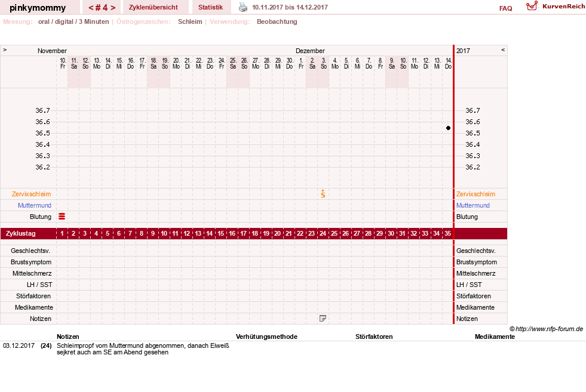Viewport: 586px width, 392px height.
Task: Open the Statistik tab
Action: [210, 7]
